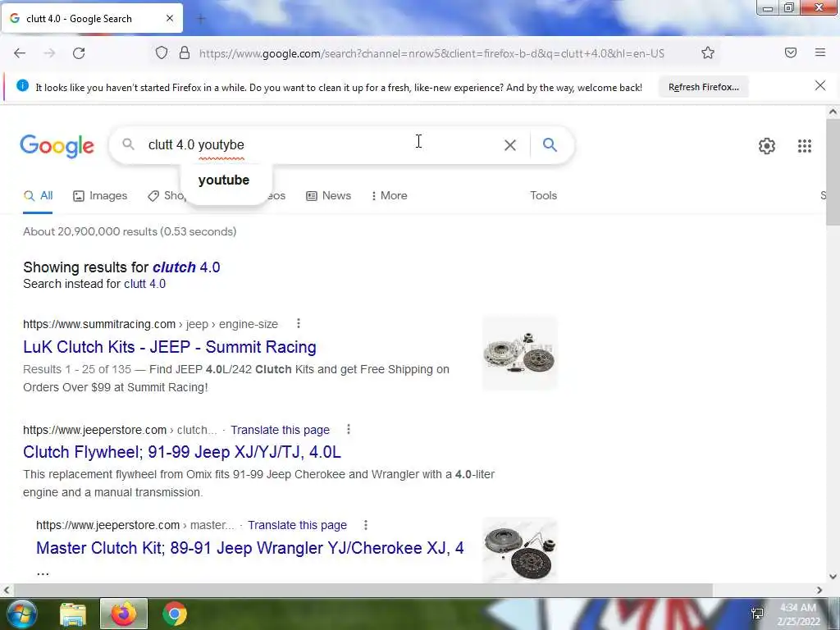Image resolution: width=840 pixels, height=630 pixels.
Task: Open options for summitracing.com result
Action: [299, 323]
